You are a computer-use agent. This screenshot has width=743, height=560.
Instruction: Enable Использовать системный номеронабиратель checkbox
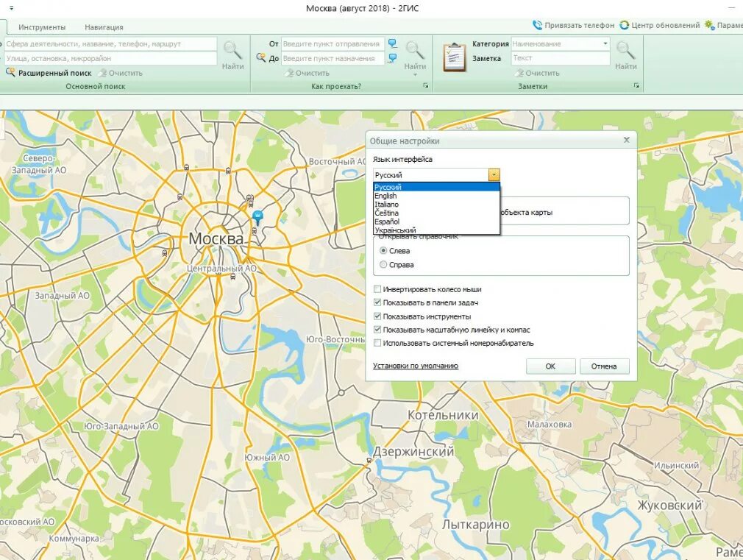[377, 342]
